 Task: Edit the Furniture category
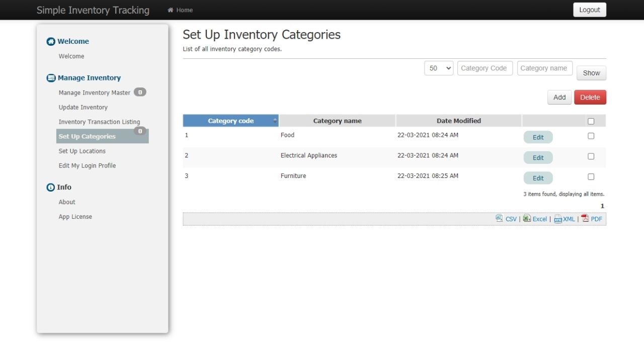point(538,178)
